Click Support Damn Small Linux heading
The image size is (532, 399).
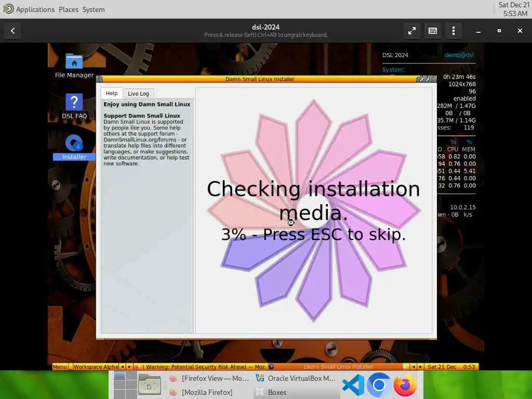pos(142,116)
